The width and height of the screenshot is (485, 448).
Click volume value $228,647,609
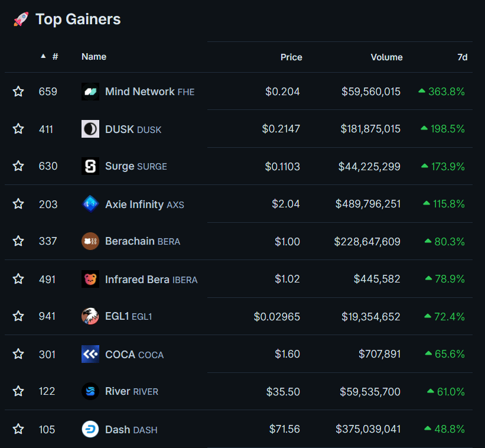click(367, 241)
